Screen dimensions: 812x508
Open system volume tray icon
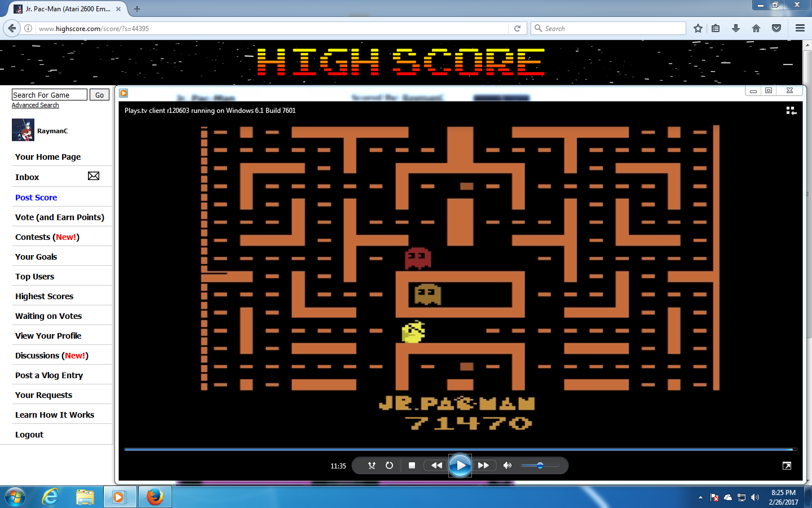[755, 497]
